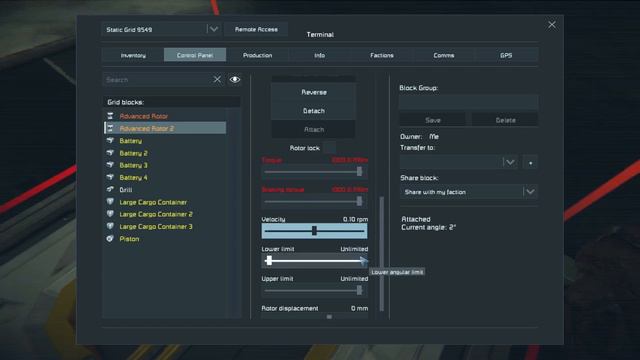Image resolution: width=640 pixels, height=360 pixels.
Task: Click the Torque slider handle
Action: point(359,171)
